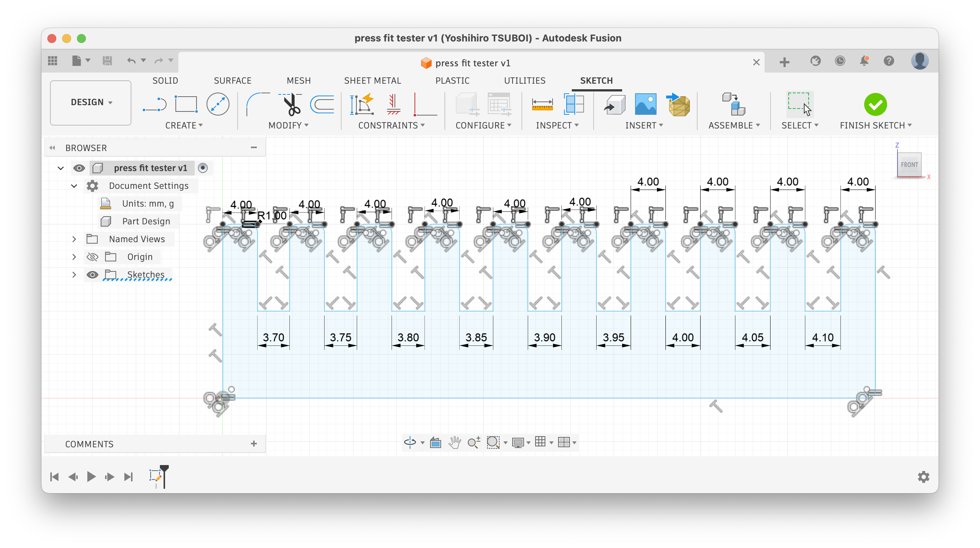Expand the Sketches folder

(74, 275)
